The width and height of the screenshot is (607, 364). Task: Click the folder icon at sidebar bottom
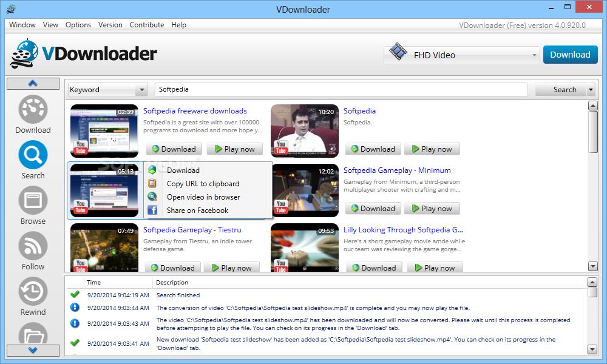pyautogui.click(x=33, y=334)
